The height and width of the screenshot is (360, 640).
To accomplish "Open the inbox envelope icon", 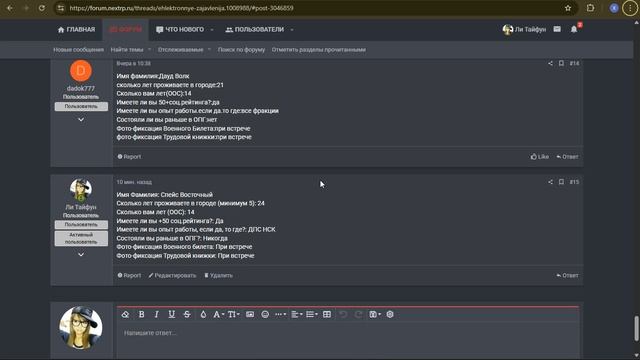I will point(557,29).
